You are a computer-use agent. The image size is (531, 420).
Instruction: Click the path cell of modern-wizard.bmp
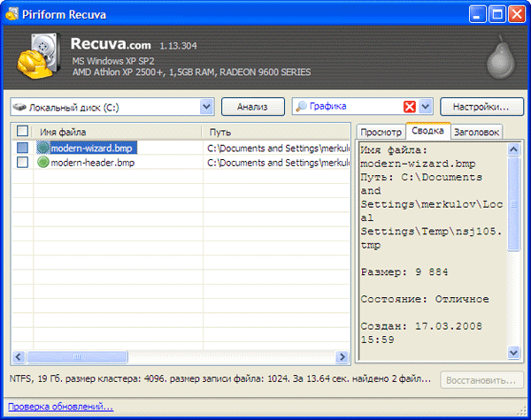click(x=277, y=148)
